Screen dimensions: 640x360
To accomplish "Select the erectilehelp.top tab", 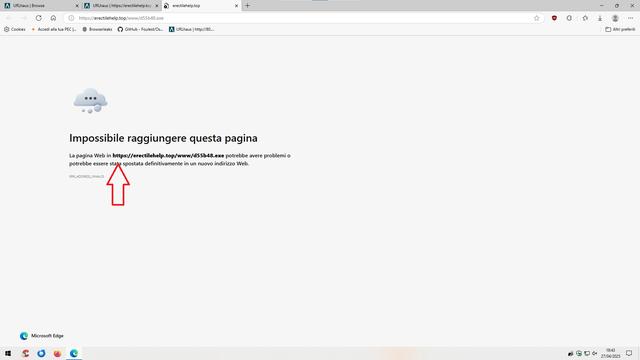I will coord(201,6).
